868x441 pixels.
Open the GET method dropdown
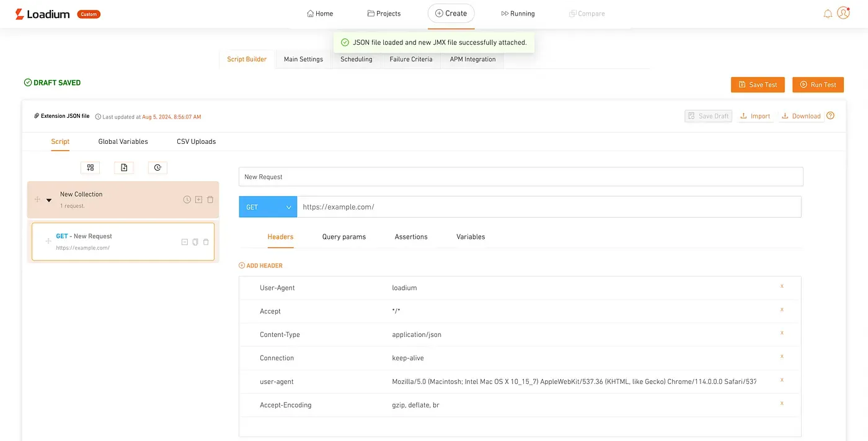[x=268, y=207]
